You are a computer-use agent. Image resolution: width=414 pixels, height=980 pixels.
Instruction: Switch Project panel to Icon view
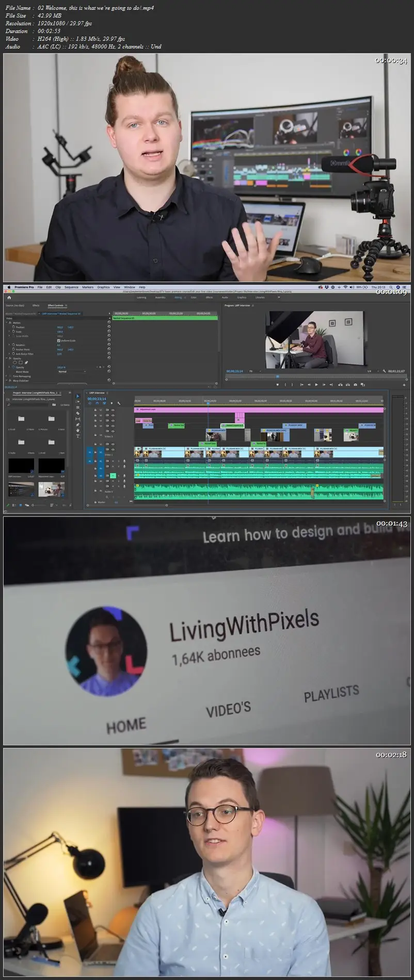(x=21, y=505)
